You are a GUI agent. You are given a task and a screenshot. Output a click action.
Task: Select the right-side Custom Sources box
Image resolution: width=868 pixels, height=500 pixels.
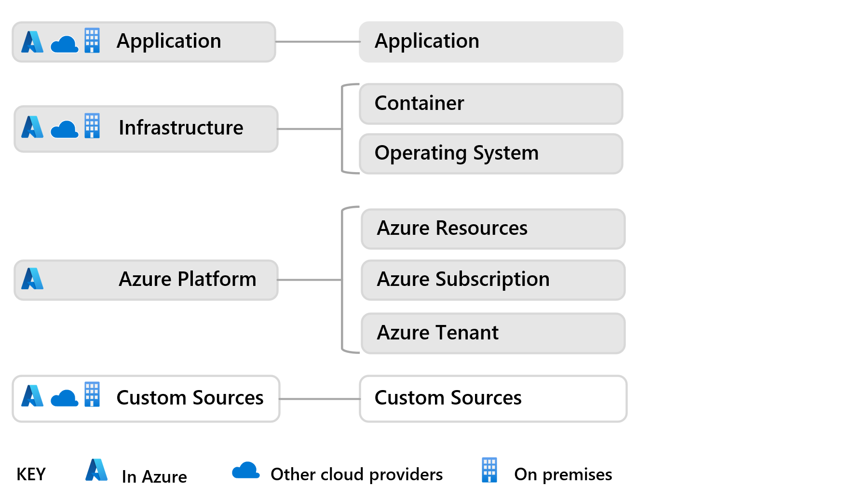point(493,399)
